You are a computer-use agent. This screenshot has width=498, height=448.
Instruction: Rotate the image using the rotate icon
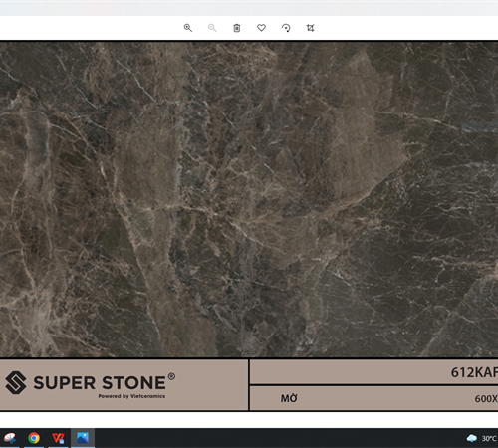coord(286,28)
